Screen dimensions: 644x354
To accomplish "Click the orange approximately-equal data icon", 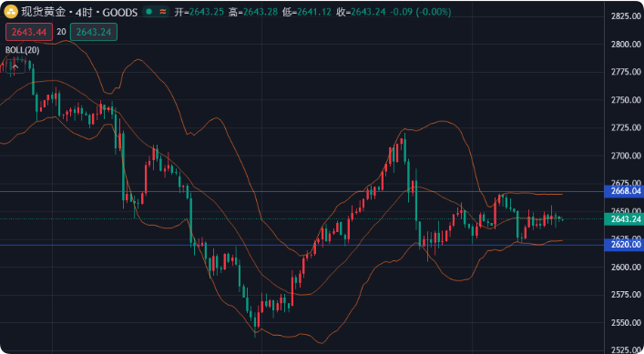I will click(x=163, y=12).
